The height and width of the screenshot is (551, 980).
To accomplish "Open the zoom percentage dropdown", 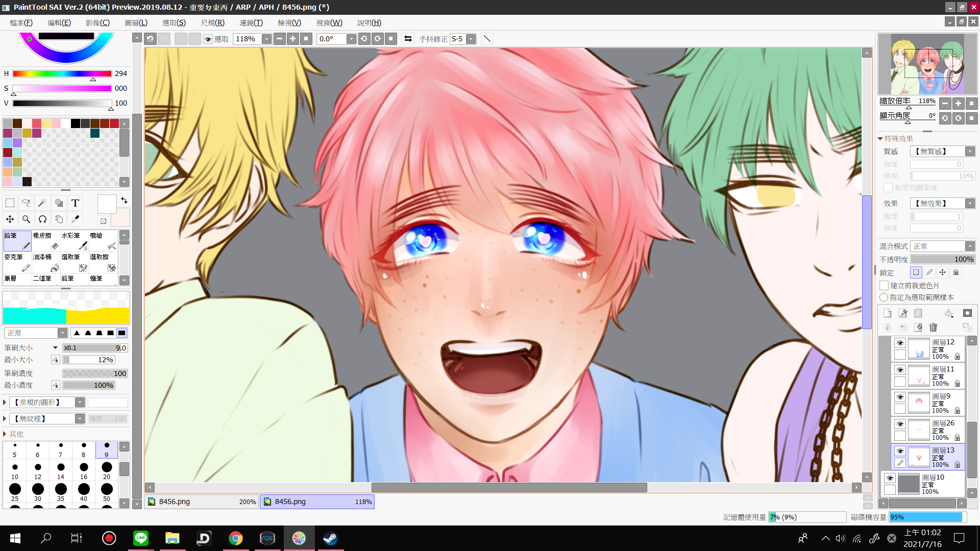I will (266, 39).
